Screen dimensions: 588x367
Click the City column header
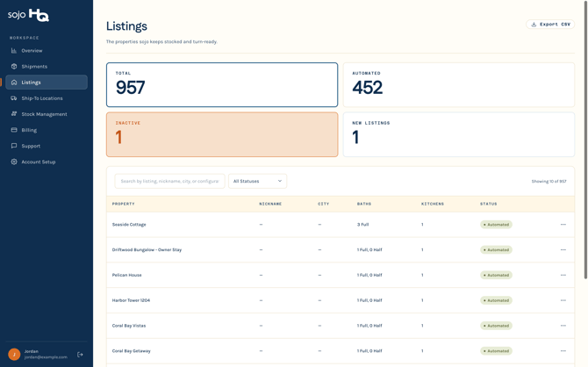(323, 204)
